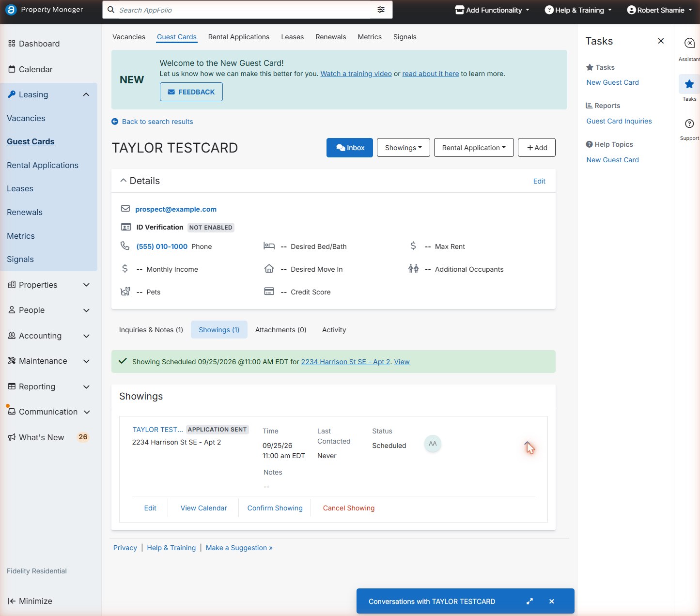
Task: Open the Assistant panel icon
Action: coord(689,43)
